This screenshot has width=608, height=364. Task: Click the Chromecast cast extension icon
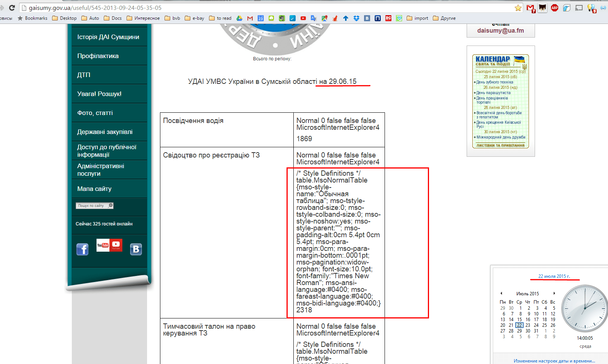click(579, 8)
